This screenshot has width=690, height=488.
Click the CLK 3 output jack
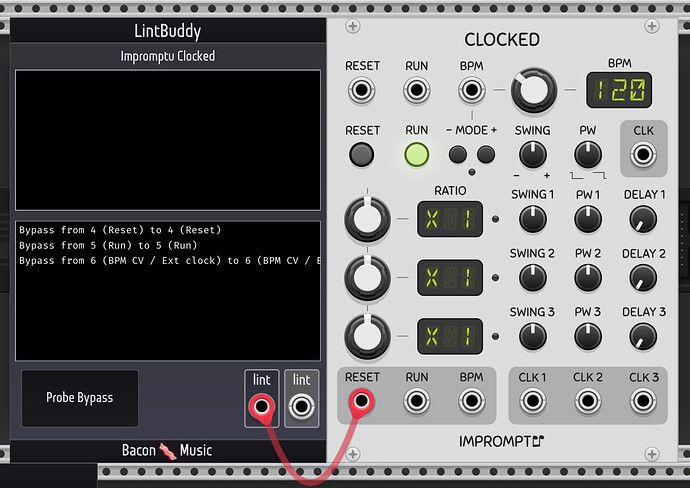click(643, 401)
